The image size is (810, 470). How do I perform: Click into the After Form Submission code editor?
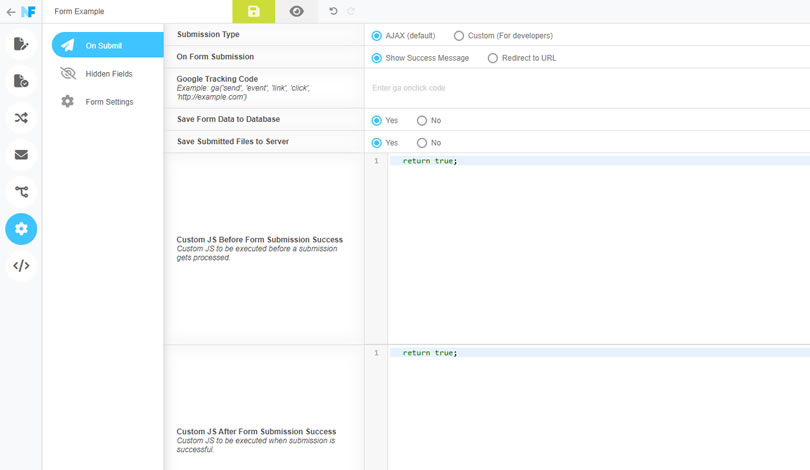pyautogui.click(x=599, y=408)
